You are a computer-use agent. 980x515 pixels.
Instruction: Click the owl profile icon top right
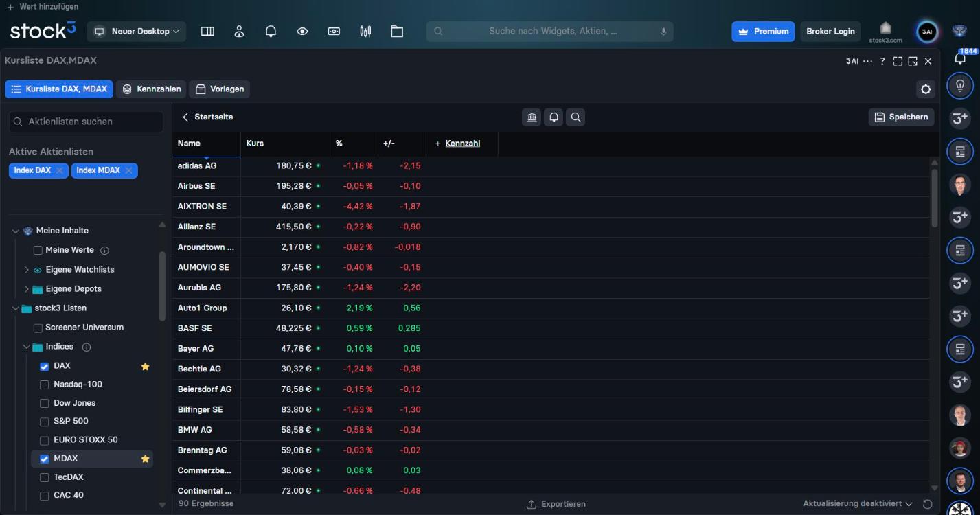click(x=959, y=31)
